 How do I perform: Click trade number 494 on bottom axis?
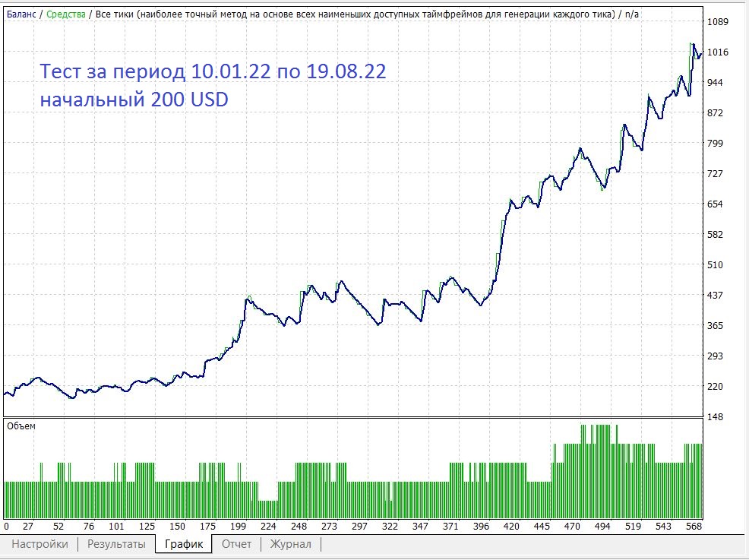pyautogui.click(x=602, y=526)
